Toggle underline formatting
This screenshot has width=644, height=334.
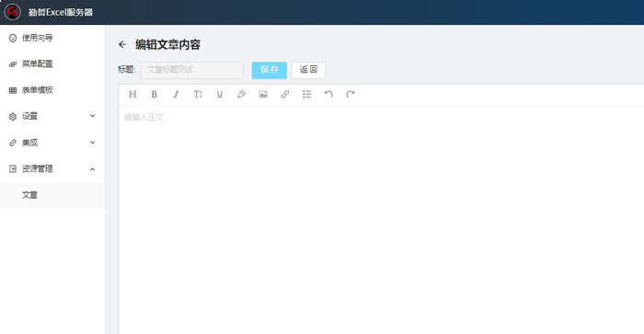(220, 95)
